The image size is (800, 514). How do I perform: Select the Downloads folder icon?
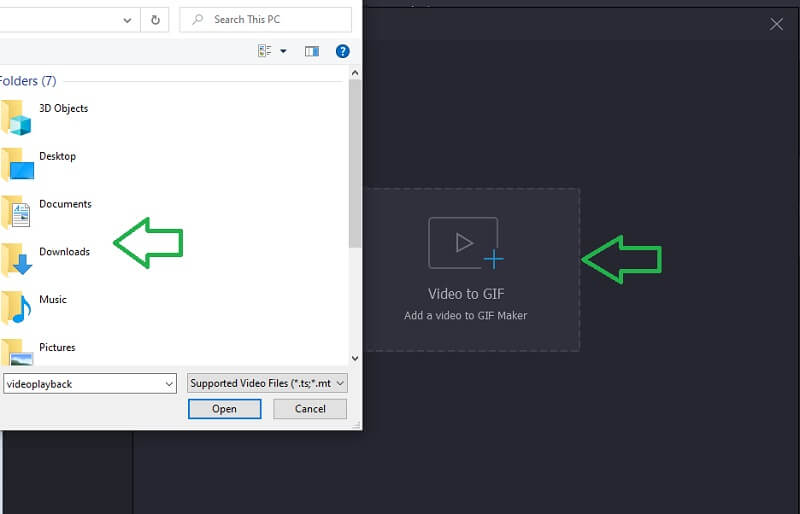16,260
